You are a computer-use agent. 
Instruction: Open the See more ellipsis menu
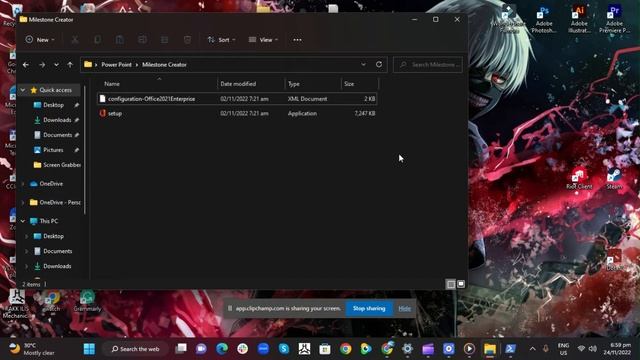pyautogui.click(x=297, y=40)
